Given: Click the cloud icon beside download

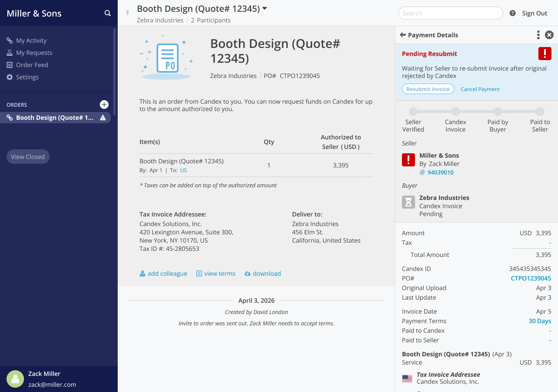Looking at the screenshot, I should pyautogui.click(x=248, y=274).
